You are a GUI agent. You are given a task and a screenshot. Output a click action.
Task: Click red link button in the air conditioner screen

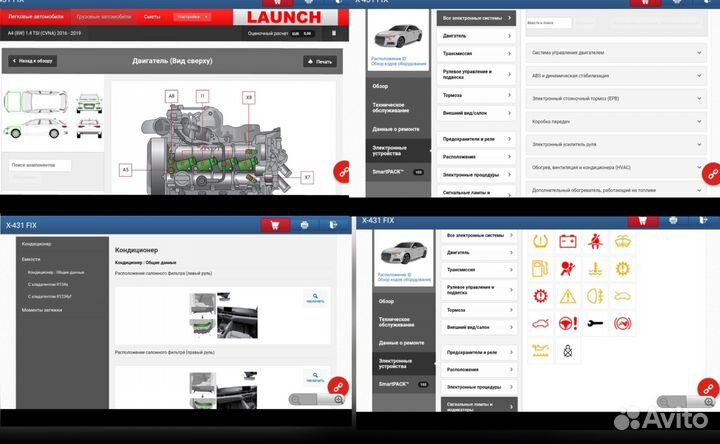339,387
